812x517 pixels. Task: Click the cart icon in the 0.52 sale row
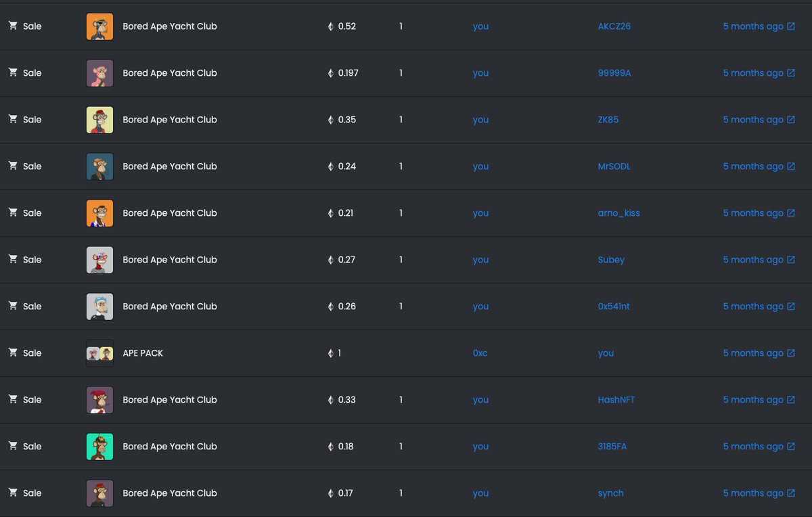pos(13,26)
